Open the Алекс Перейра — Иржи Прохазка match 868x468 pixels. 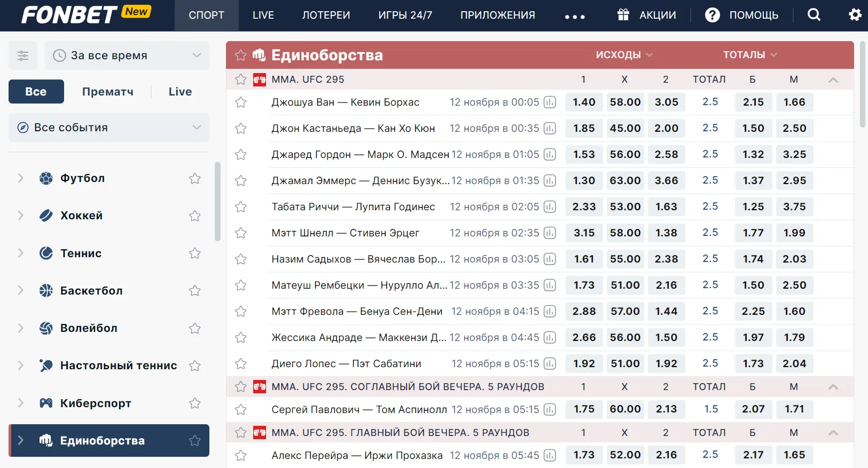[357, 455]
